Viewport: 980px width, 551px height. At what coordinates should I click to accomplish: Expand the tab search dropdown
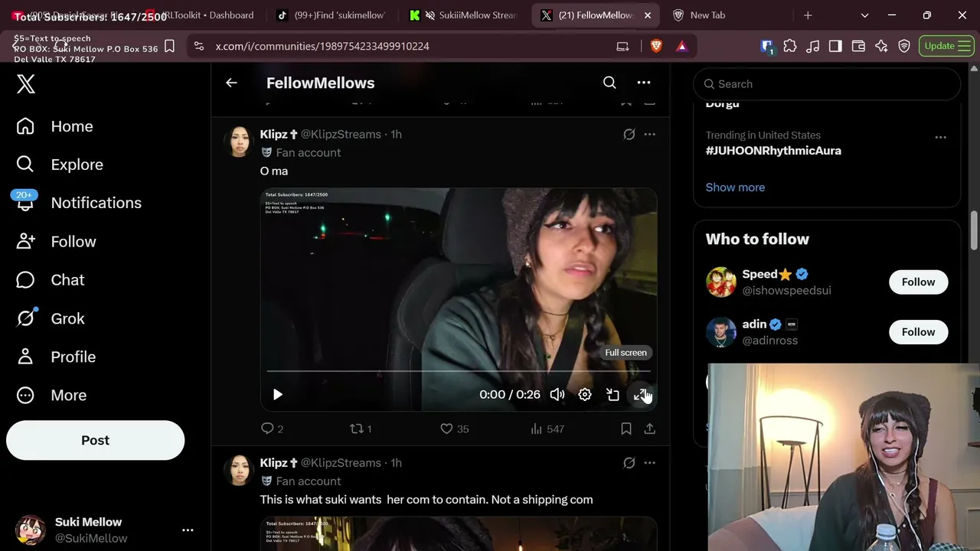pyautogui.click(x=864, y=15)
